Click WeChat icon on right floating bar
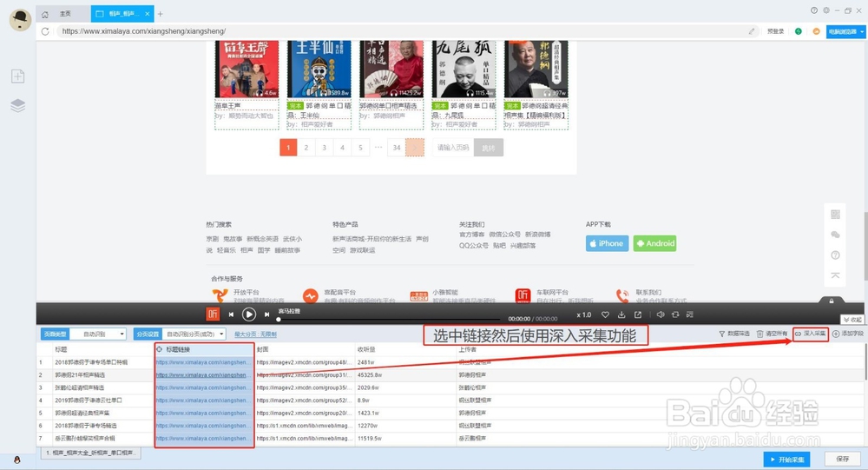 tap(835, 235)
